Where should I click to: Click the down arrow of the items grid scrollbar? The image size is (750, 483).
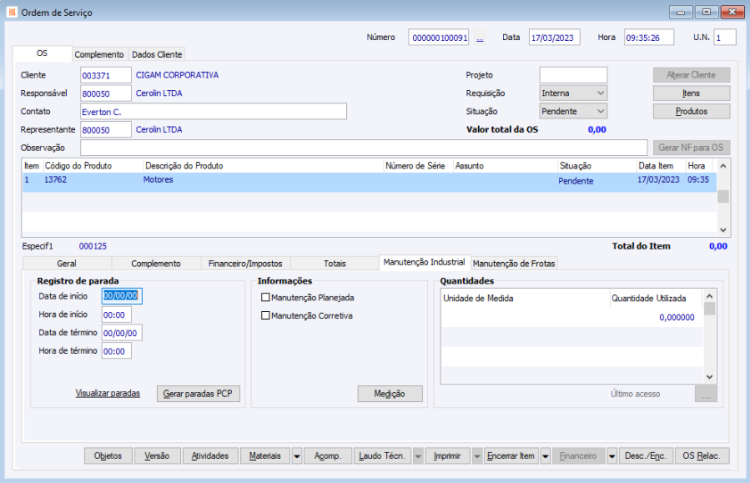tap(723, 230)
